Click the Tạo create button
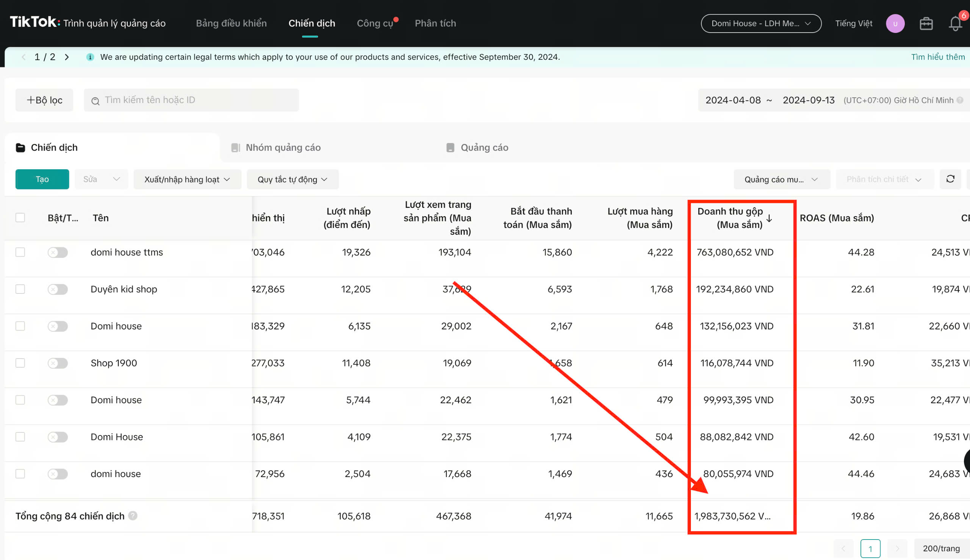The width and height of the screenshot is (970, 560). pyautogui.click(x=42, y=179)
